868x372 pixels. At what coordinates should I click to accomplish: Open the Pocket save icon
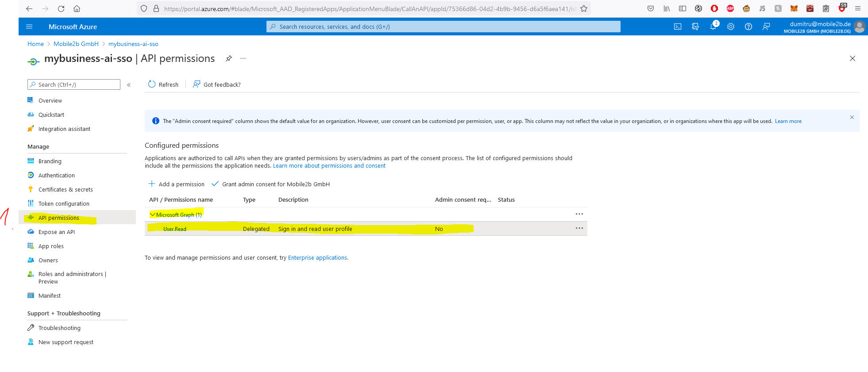[651, 8]
